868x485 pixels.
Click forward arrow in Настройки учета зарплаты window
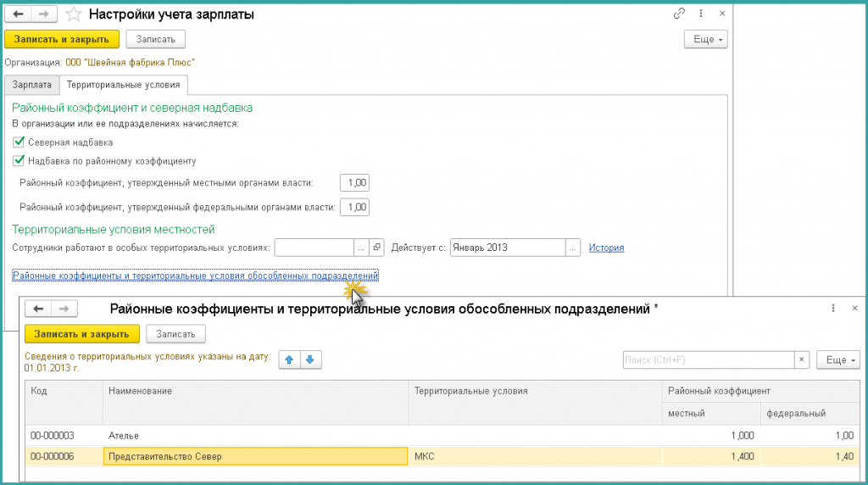pyautogui.click(x=44, y=14)
